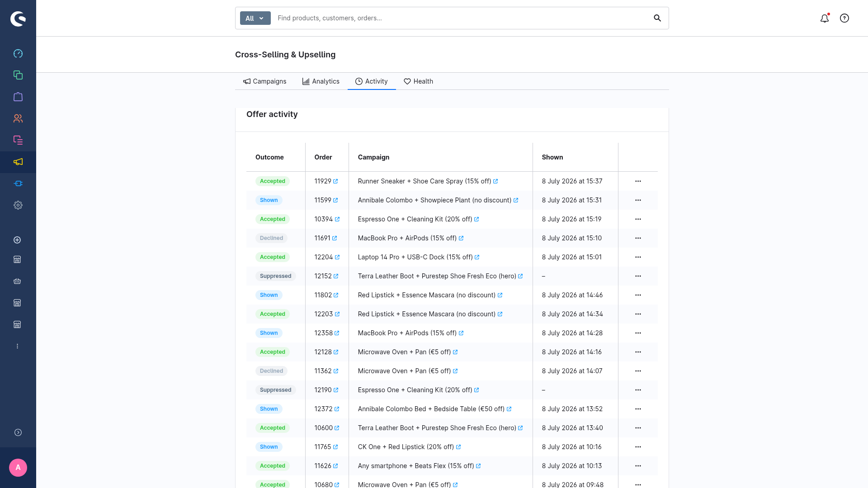The image size is (868, 488).
Task: Click the three-dot more icon in sidebar
Action: coord(17,346)
